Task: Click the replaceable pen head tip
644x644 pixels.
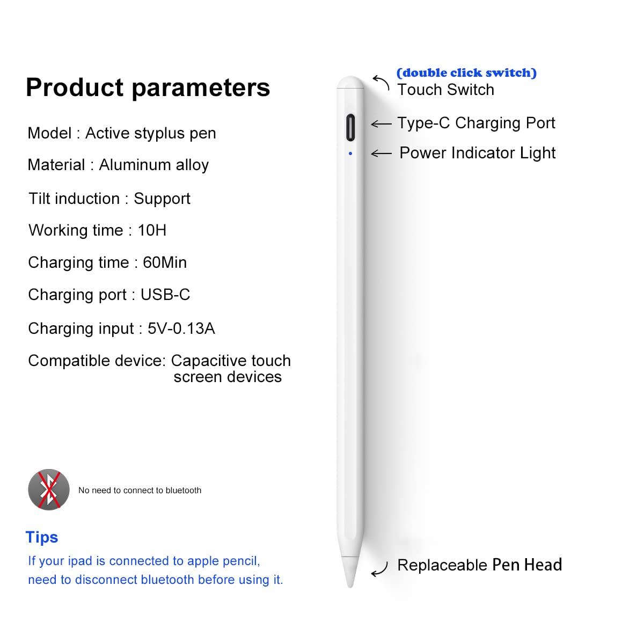Action: pyautogui.click(x=350, y=572)
